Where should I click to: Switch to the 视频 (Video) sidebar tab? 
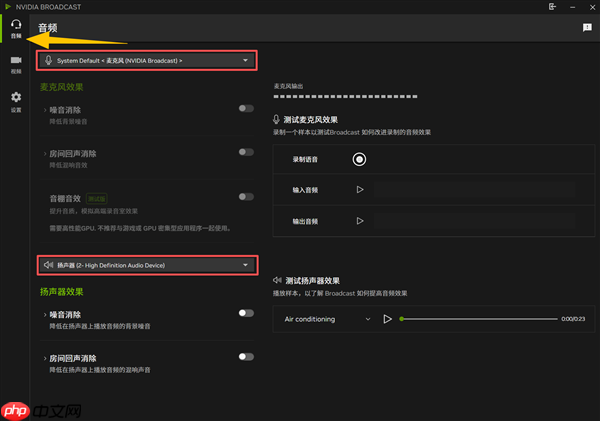pos(15,64)
